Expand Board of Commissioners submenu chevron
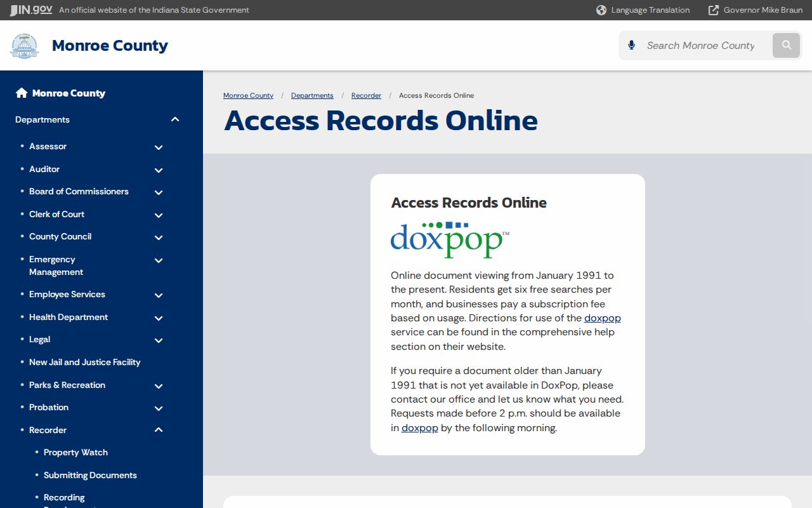The height and width of the screenshot is (508, 812). 159,192
